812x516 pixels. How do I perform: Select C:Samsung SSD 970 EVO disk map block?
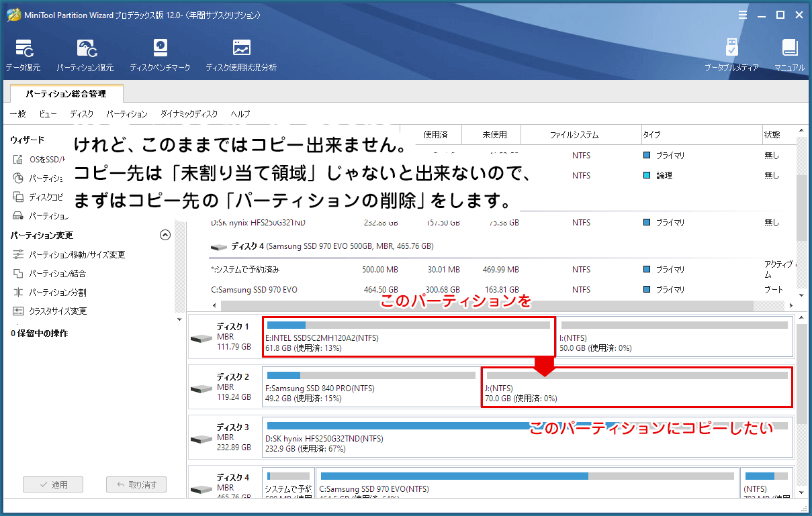[527, 482]
